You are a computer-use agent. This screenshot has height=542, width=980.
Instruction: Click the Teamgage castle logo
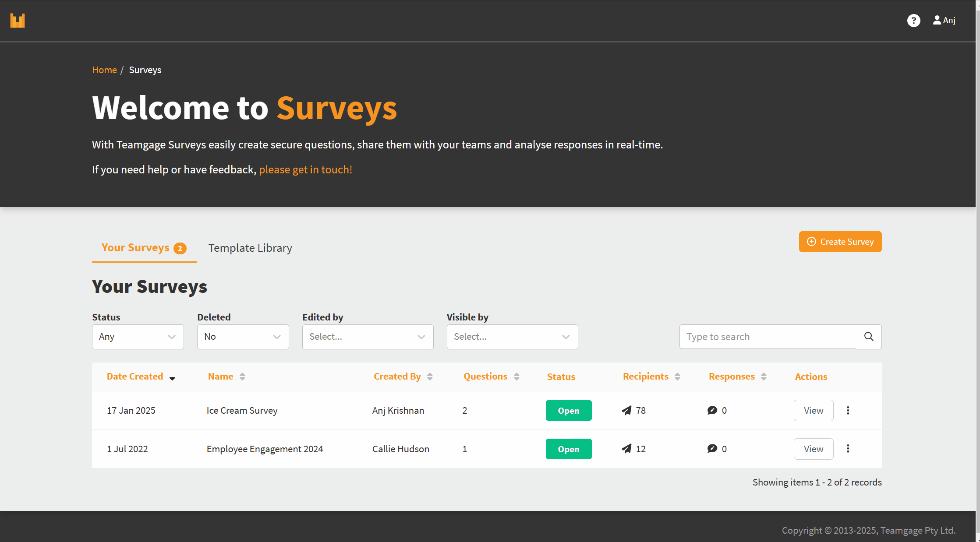tap(18, 21)
